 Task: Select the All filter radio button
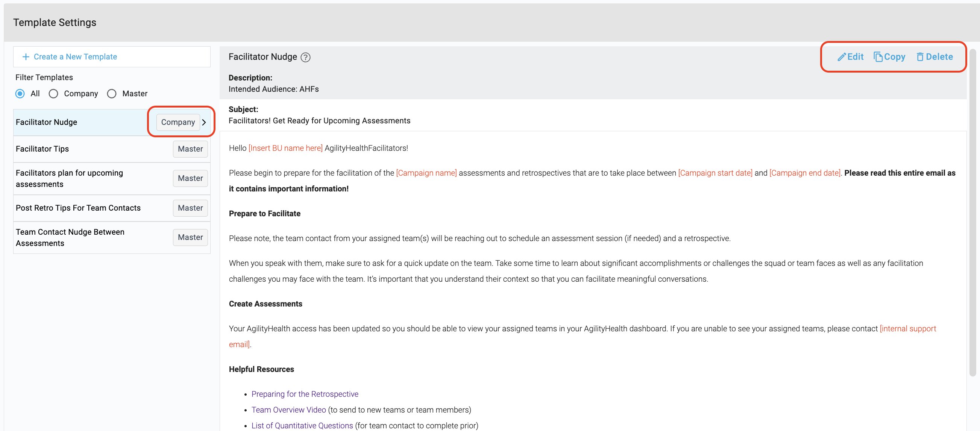point(20,94)
